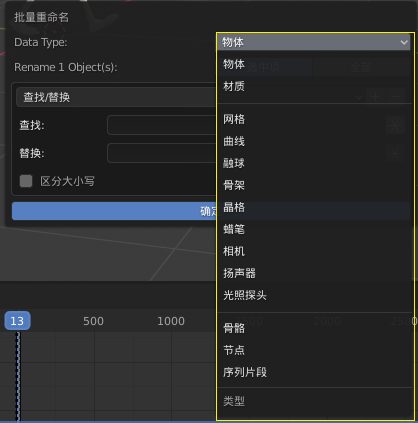Screen dimensions: 418x423
Task: Choose 曲线 from the data type list
Action: pos(315,141)
